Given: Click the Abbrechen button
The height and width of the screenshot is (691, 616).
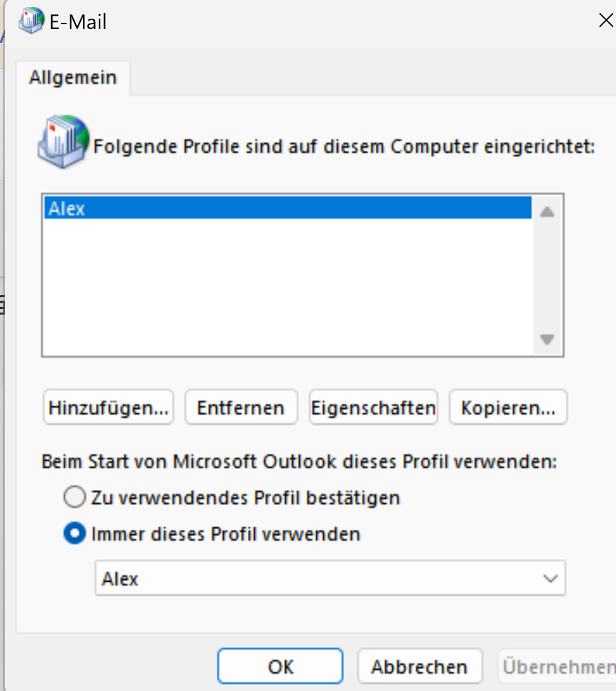Looking at the screenshot, I should (420, 666).
